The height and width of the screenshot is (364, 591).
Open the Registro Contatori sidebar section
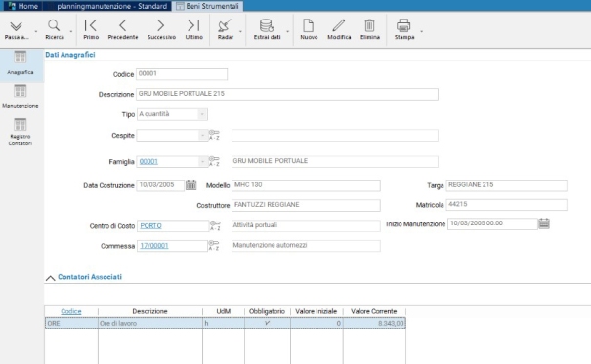(x=21, y=132)
